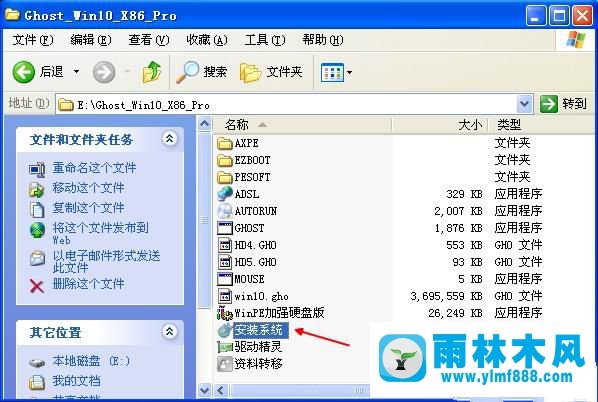Click the grey Forward arrow icon

(x=104, y=72)
